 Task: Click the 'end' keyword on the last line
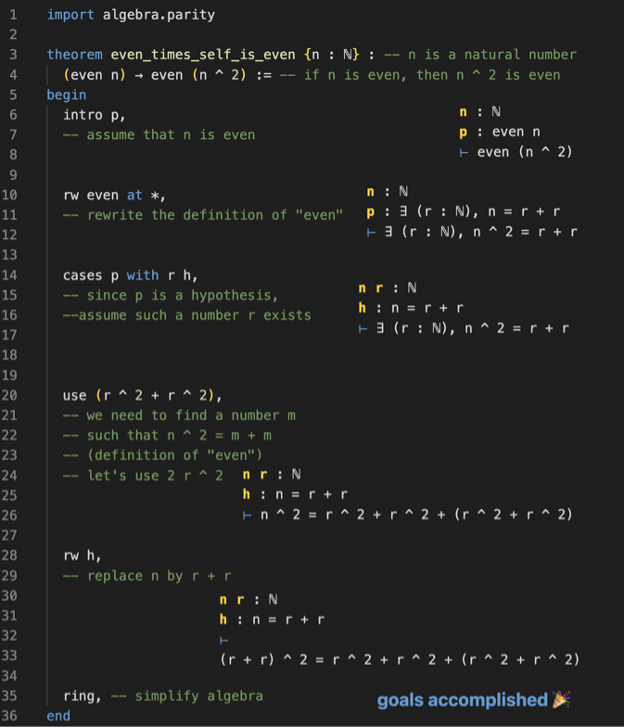coord(58,716)
